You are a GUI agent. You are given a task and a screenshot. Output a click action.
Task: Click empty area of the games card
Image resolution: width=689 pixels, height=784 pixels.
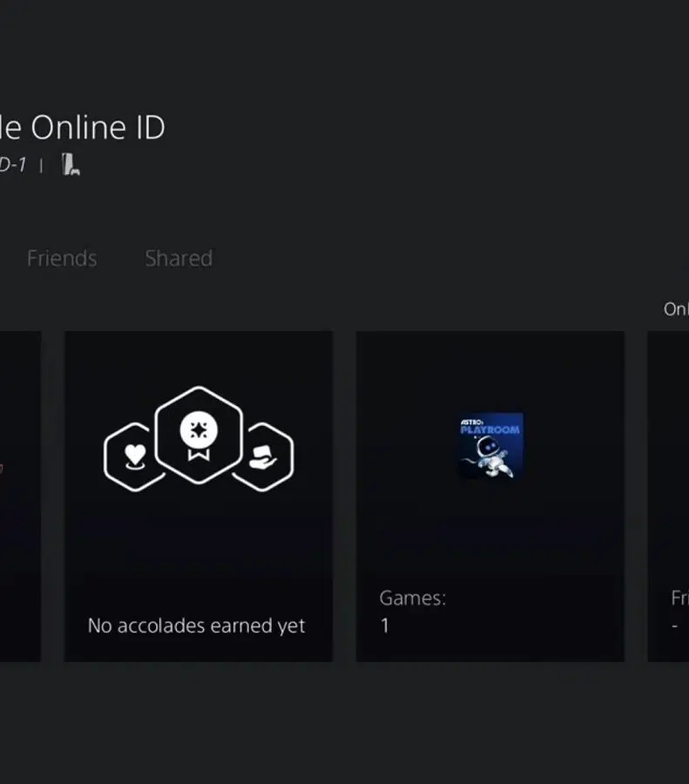490,531
